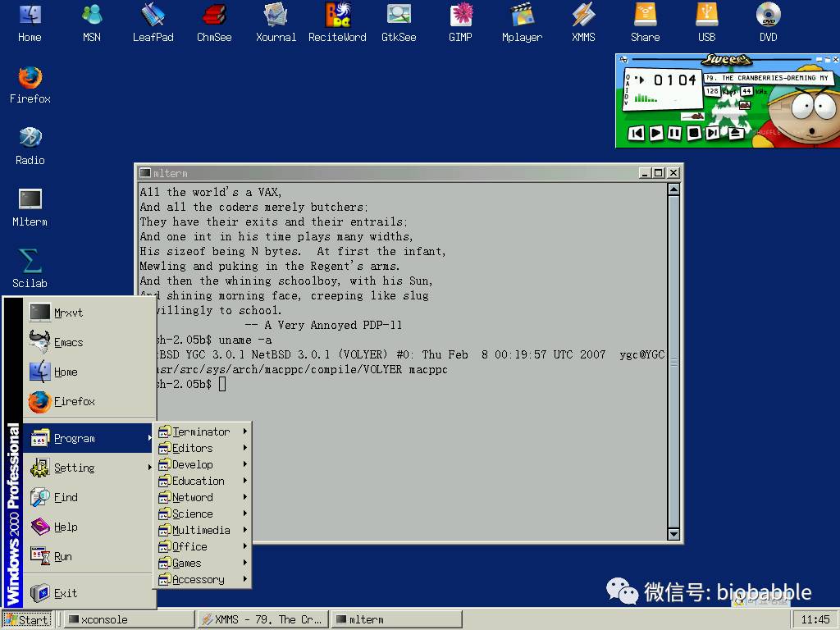Open the GtkSee image viewer icon
Viewport: 840px width, 630px height.
point(399,15)
